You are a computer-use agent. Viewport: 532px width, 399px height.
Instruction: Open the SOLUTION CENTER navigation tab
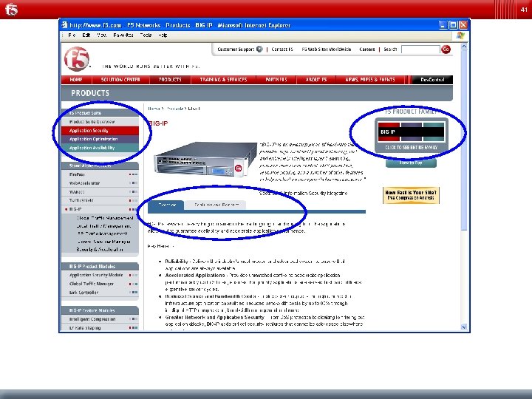(120, 80)
